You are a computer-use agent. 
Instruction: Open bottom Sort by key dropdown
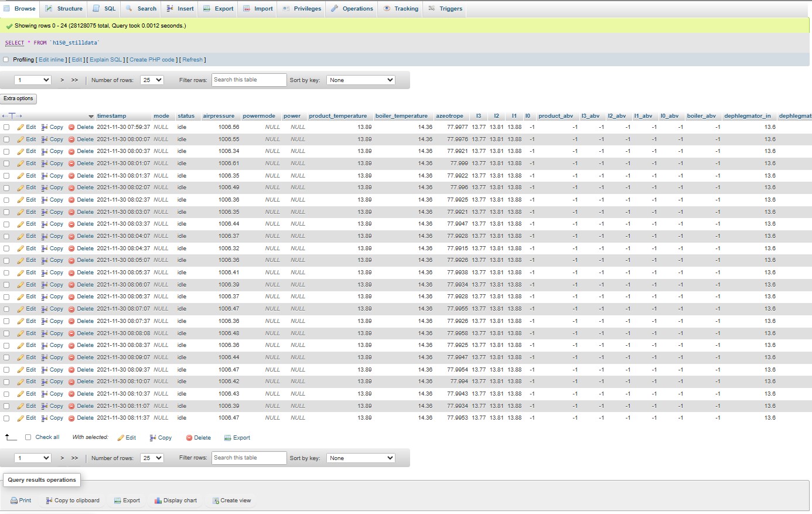click(x=361, y=458)
